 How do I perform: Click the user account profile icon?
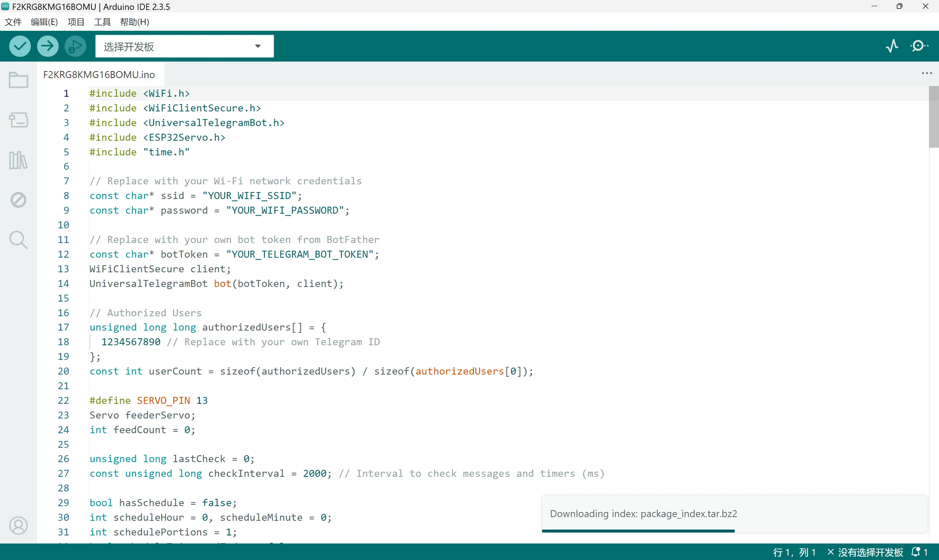point(18,525)
